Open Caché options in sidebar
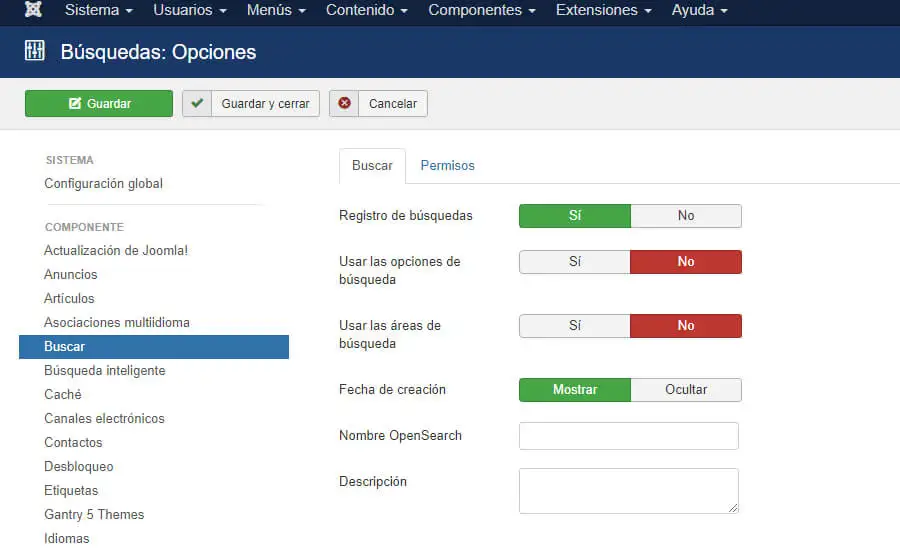 (63, 395)
